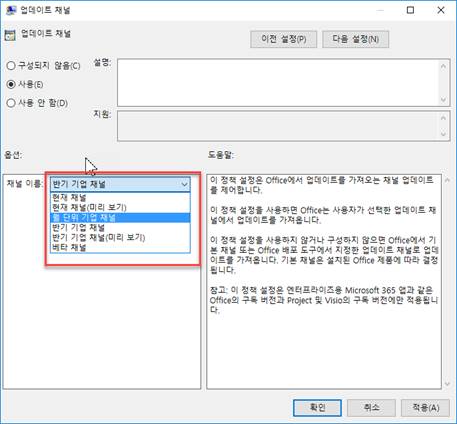Click the 채널 이름: label
The width and height of the screenshot is (457, 424).
[24, 183]
